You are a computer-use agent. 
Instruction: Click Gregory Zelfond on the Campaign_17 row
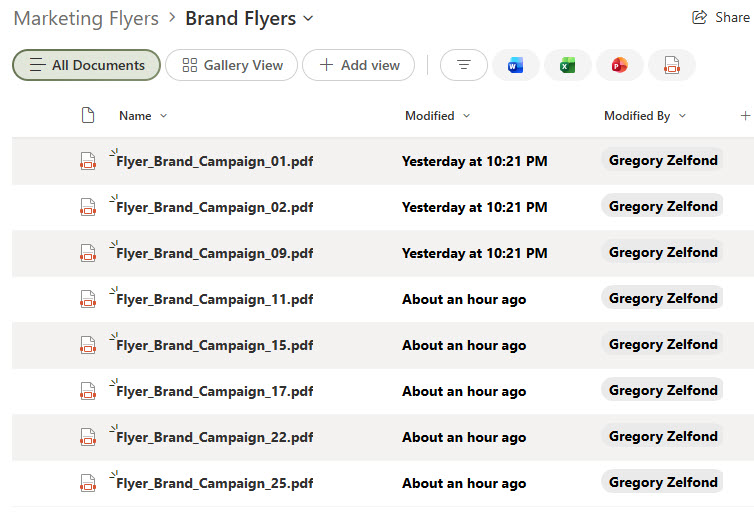662,390
